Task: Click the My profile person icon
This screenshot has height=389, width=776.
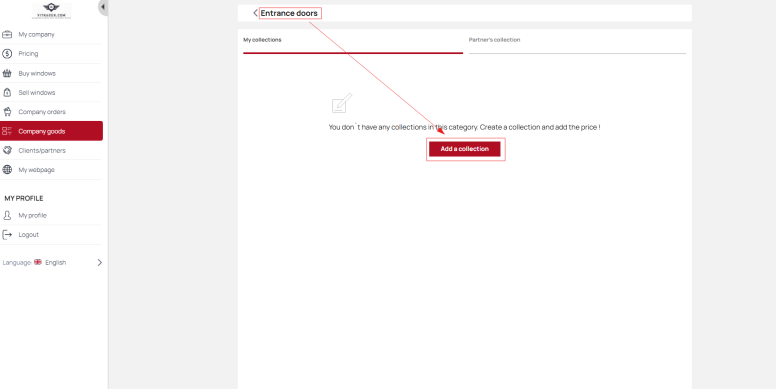Action: (x=7, y=215)
